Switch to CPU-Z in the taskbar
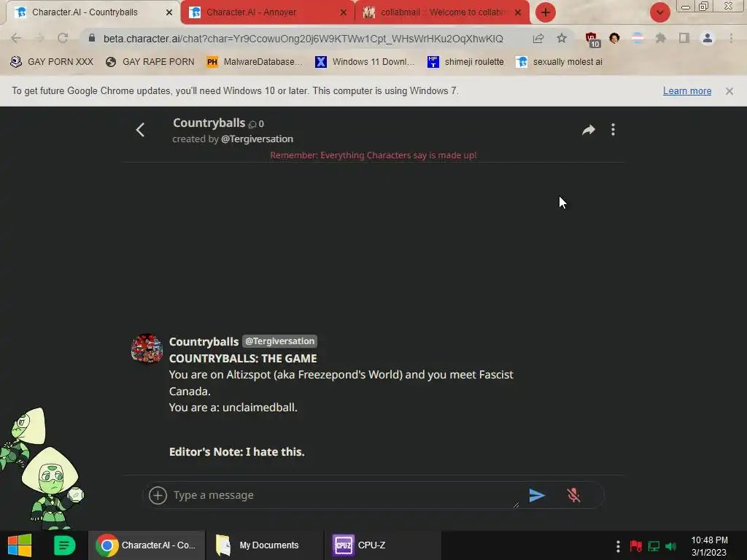 pos(382,545)
